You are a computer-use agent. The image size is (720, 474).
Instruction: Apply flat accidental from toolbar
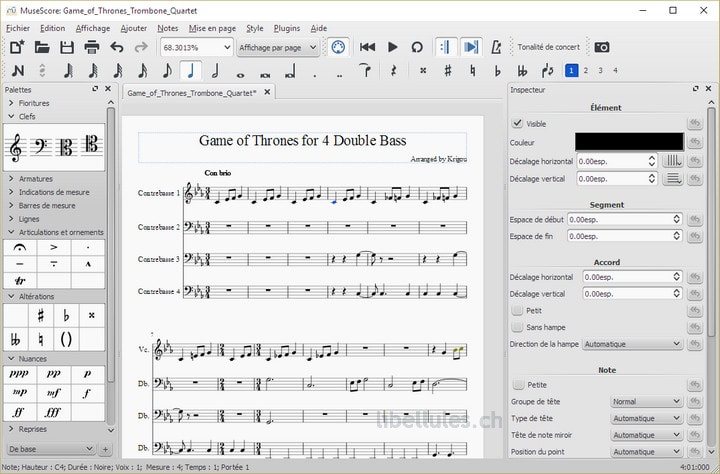tap(497, 71)
